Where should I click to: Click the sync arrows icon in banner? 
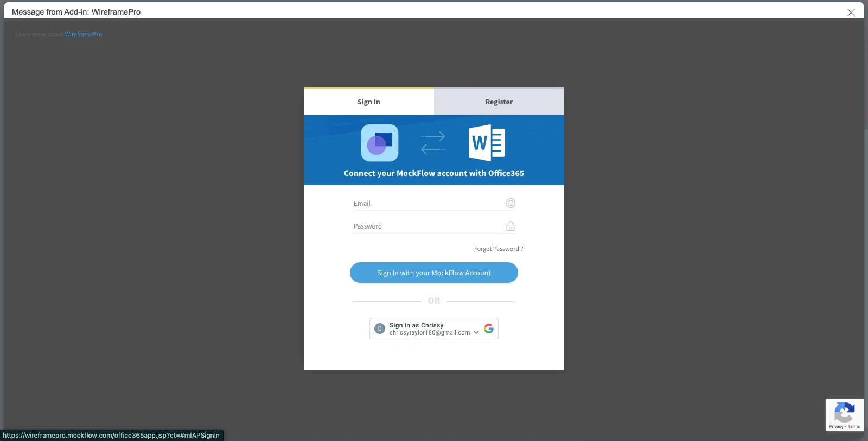(433, 143)
